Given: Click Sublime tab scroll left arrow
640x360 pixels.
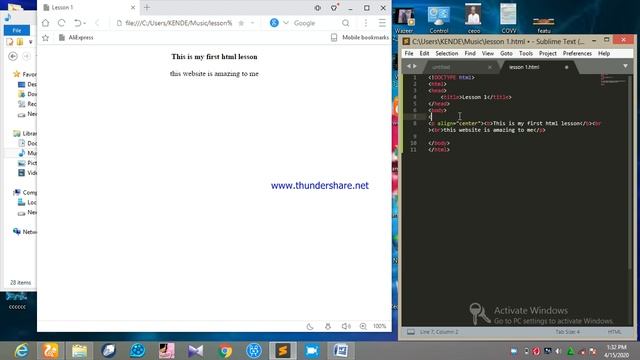Looking at the screenshot, I should pos(408,66).
